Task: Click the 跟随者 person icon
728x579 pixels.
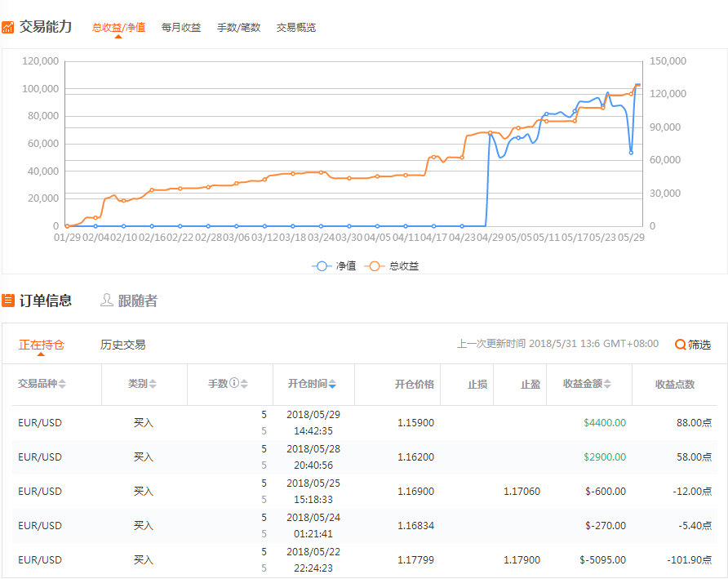Action: 107,301
